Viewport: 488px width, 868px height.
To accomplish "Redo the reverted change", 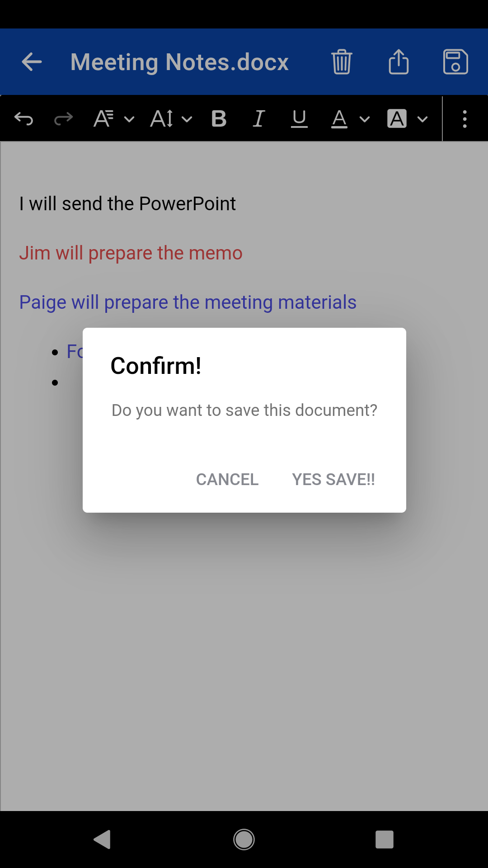I will (63, 118).
